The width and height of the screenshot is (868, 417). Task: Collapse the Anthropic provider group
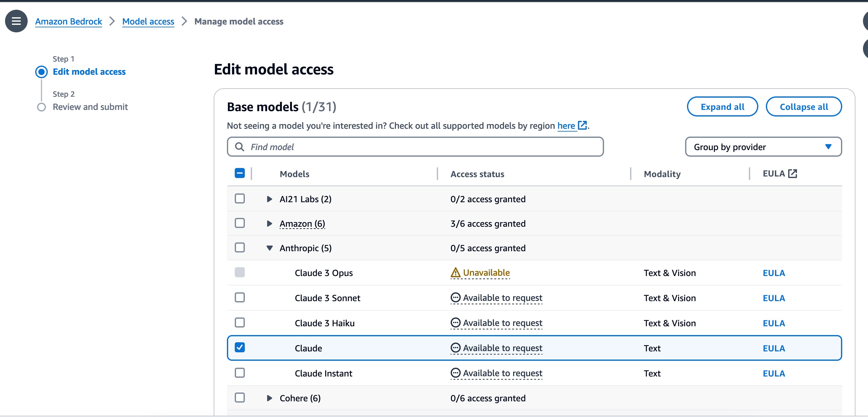(x=269, y=248)
